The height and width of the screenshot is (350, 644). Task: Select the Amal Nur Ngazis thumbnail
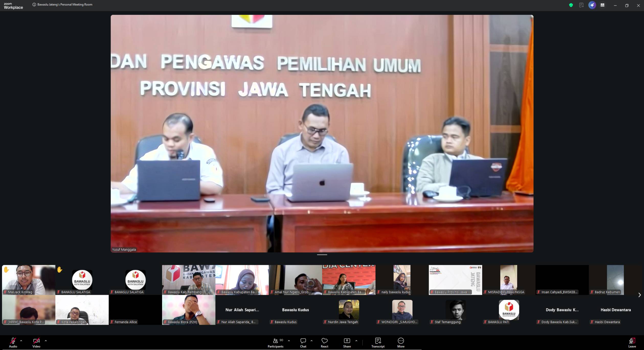click(x=295, y=280)
